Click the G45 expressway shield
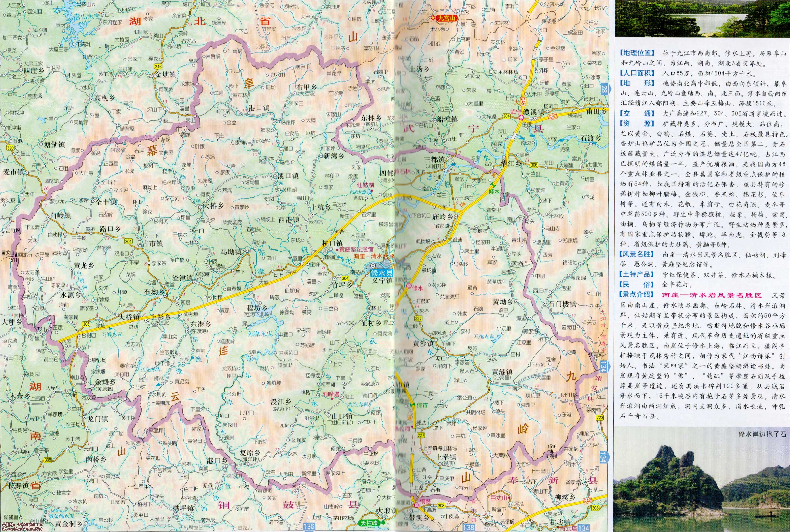Screen dimensions: 790x532 click(523, 101)
